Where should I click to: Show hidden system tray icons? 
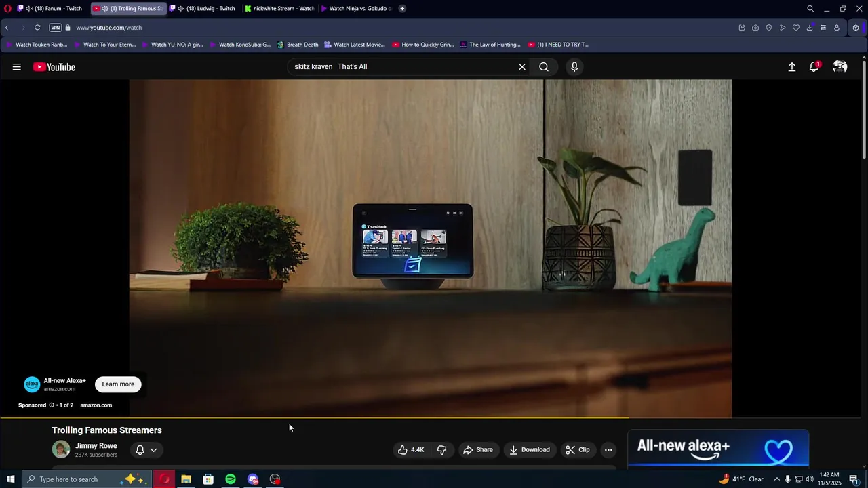coord(777,479)
